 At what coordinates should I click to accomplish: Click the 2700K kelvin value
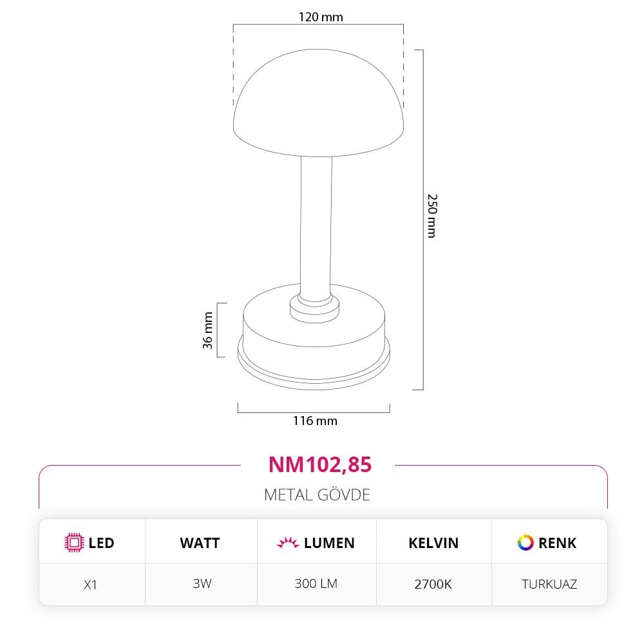click(433, 585)
